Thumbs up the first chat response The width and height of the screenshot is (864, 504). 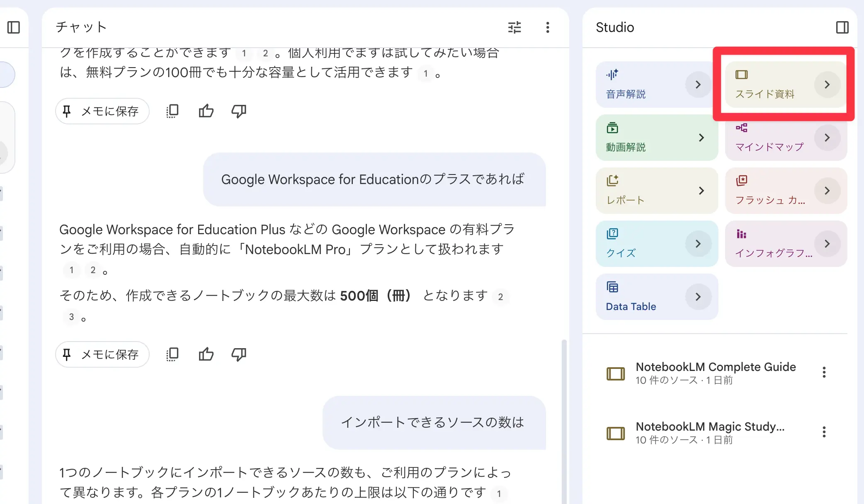[x=206, y=111]
